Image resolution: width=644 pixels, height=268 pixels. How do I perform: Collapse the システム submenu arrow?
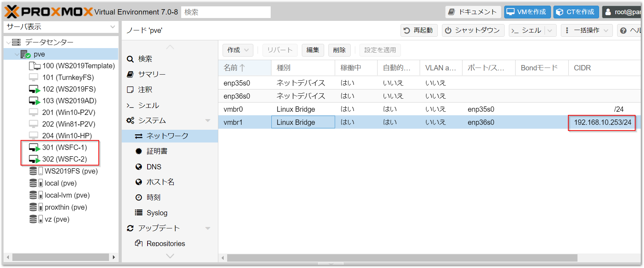(208, 121)
